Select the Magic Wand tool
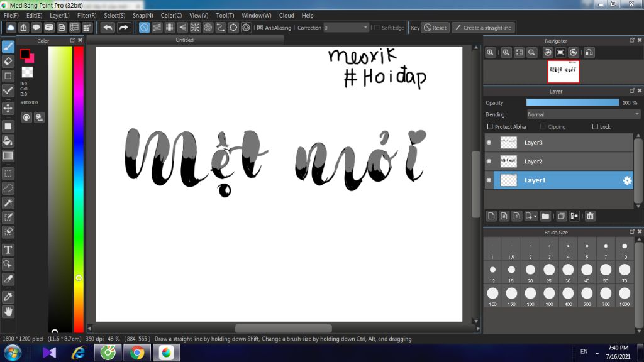644x362 pixels. coord(8,202)
